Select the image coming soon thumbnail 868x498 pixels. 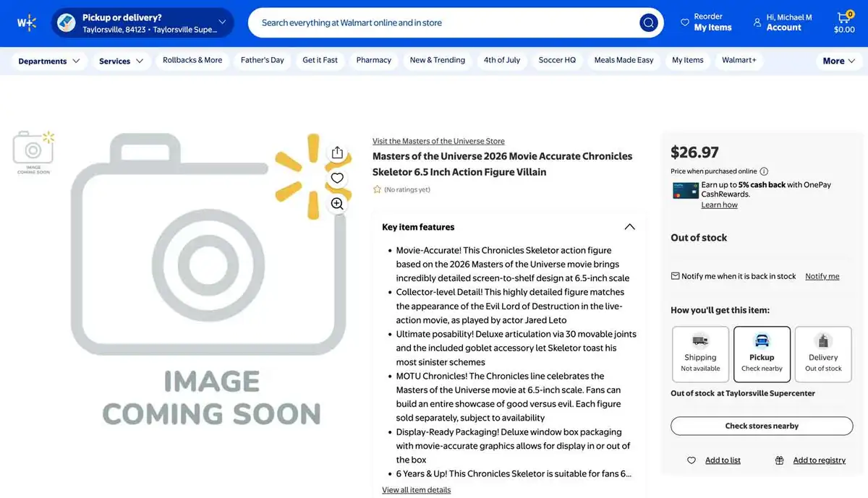[x=33, y=153]
